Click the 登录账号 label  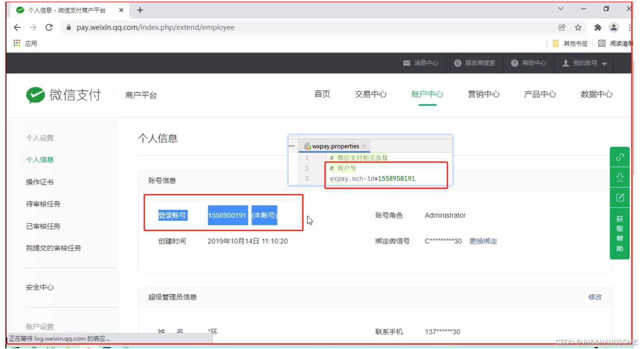click(x=172, y=215)
